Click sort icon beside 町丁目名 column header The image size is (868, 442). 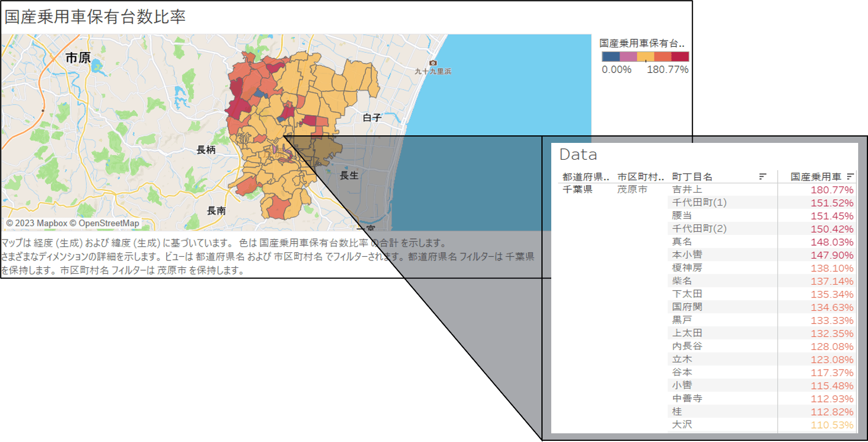[763, 176]
